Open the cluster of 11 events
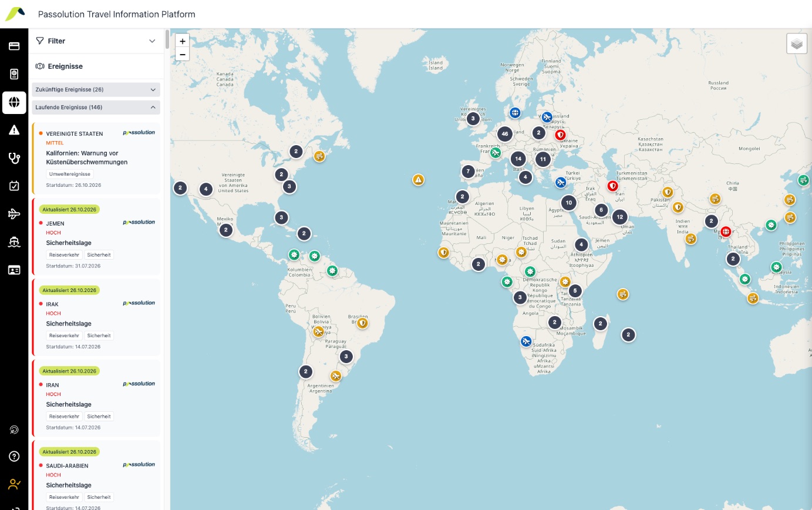This screenshot has width=812, height=510. pos(543,159)
